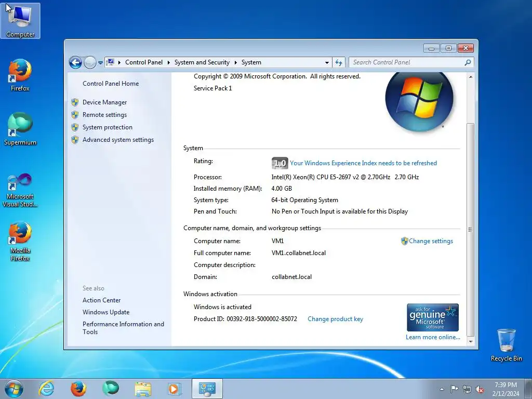Click the network tray icon

point(467,389)
